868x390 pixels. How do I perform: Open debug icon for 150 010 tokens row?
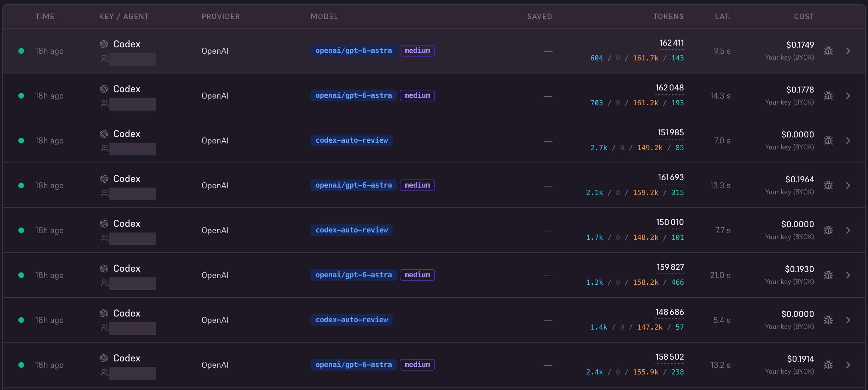click(x=828, y=230)
